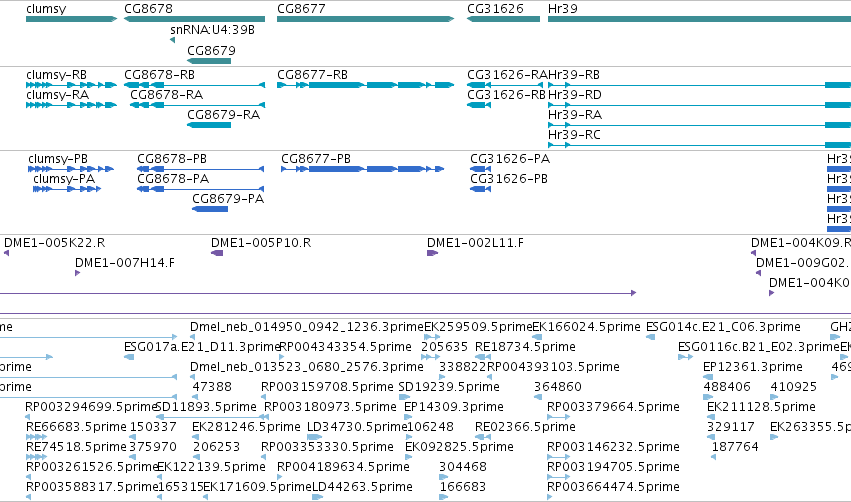
Task: Select EST LD44263.5prime
Action: click(363, 487)
